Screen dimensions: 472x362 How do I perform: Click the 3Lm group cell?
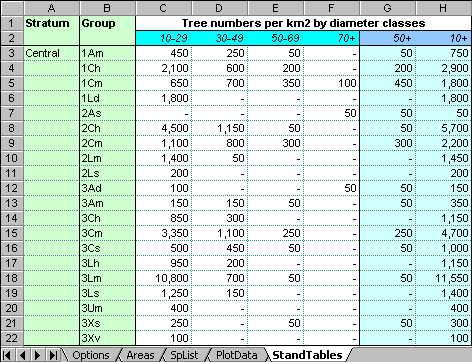click(x=107, y=278)
